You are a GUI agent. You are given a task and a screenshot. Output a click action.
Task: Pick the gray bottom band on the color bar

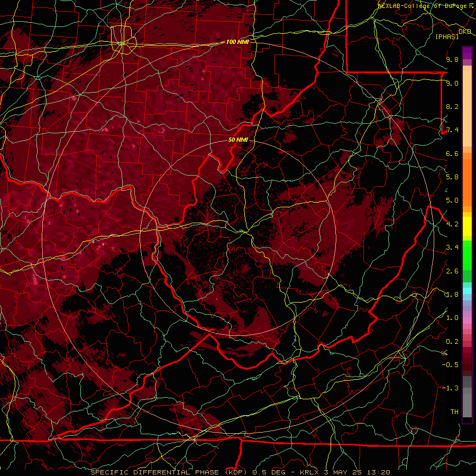point(467,406)
